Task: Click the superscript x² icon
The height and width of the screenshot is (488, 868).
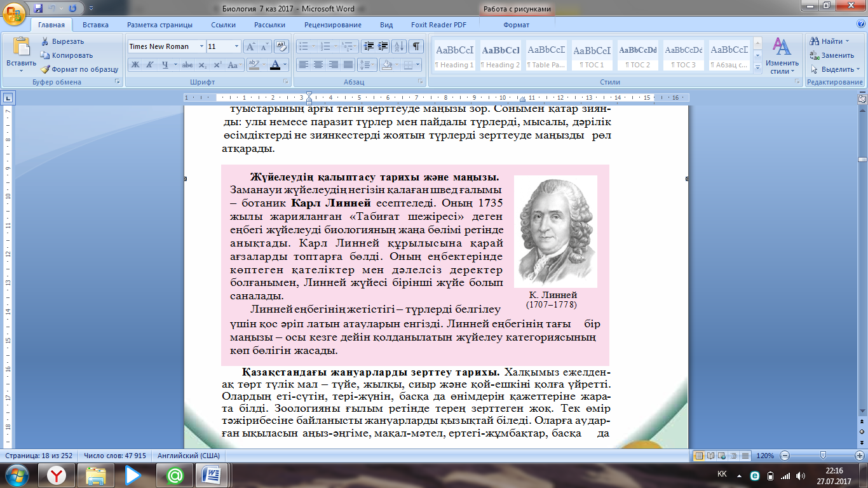Action: coord(217,65)
